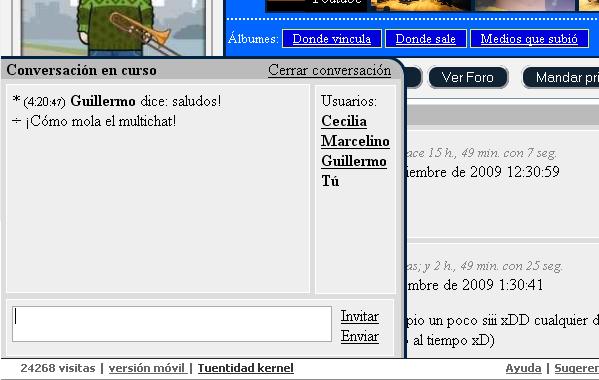Click the '(4:20:47)' message timestamp
This screenshot has width=599, height=380.
click(44, 102)
